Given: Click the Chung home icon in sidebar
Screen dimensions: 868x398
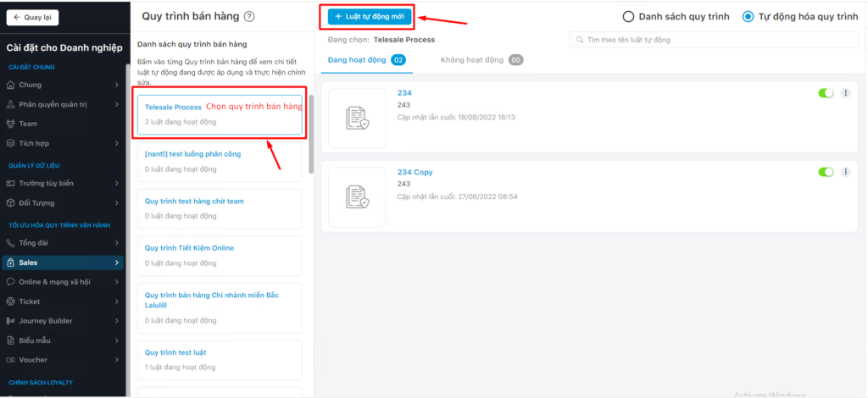Looking at the screenshot, I should tap(10, 85).
